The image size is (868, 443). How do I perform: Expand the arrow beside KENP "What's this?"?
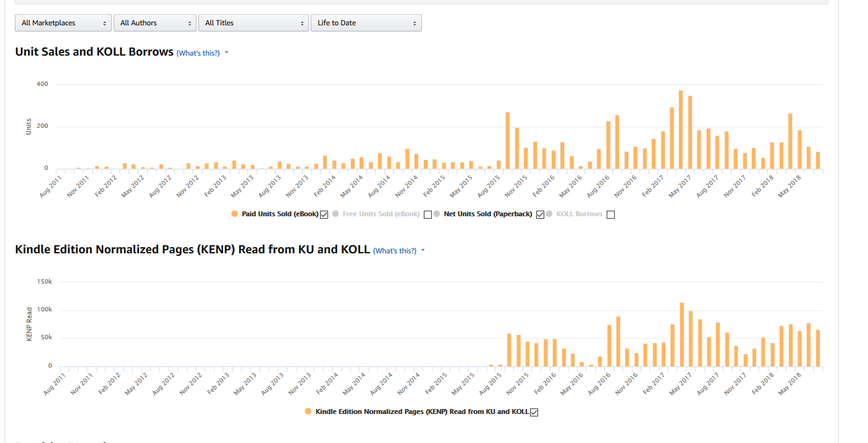click(x=423, y=250)
